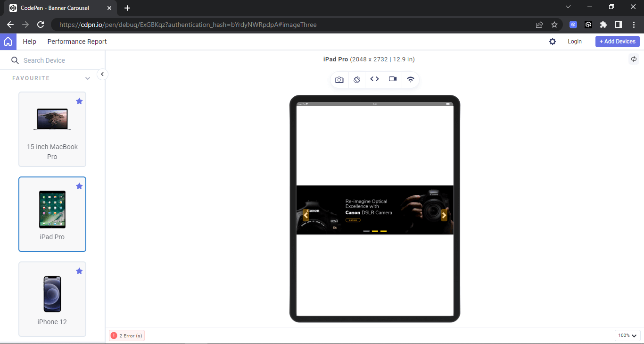Collapse the FAVOURITE device section
This screenshot has width=644, height=344.
click(x=88, y=78)
